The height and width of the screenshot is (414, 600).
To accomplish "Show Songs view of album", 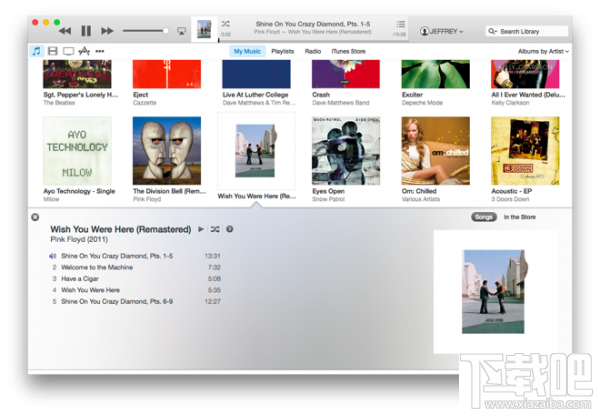I will click(x=484, y=217).
